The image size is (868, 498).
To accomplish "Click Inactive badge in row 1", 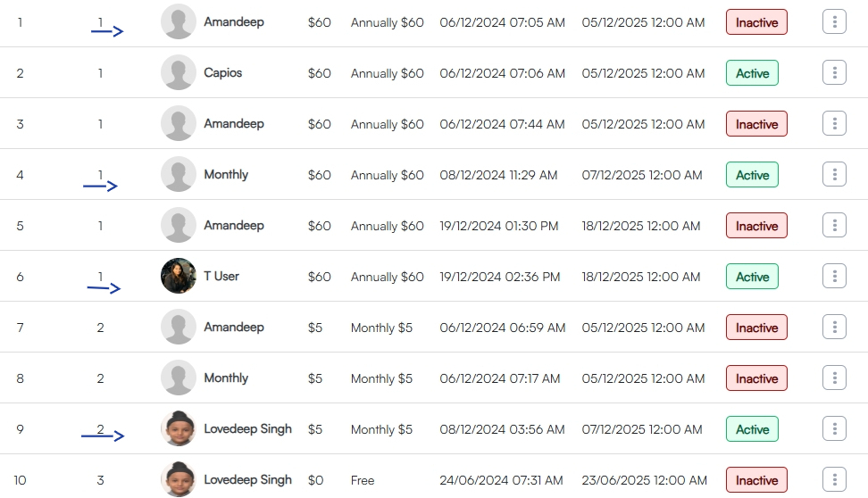I will [x=756, y=22].
